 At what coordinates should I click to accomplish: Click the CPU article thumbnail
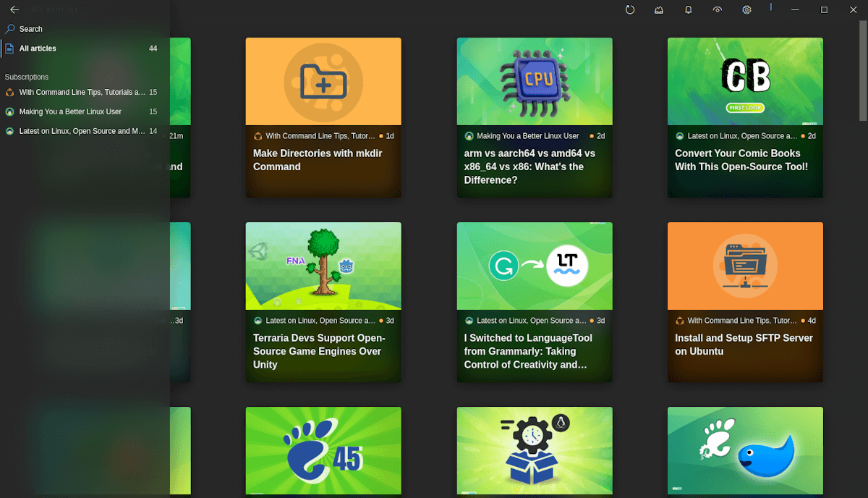[534, 81]
